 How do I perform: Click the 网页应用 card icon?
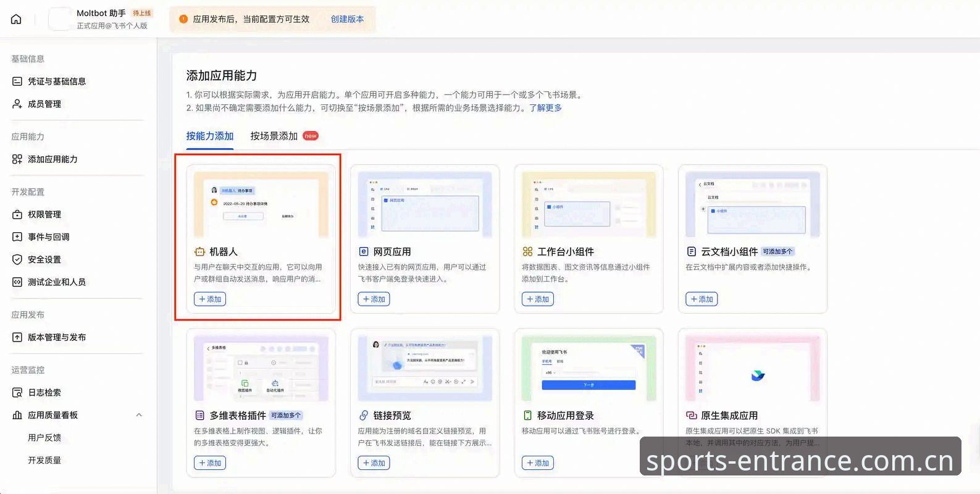[x=364, y=251]
